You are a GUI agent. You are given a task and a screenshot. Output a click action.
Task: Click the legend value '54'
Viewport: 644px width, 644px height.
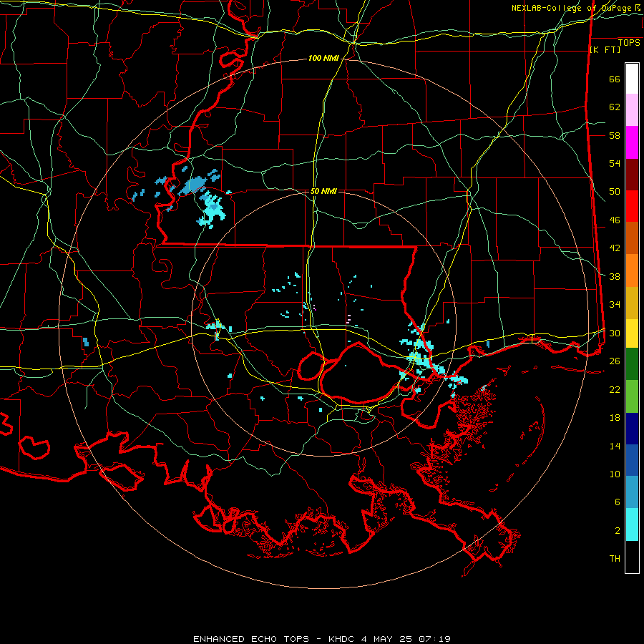pyautogui.click(x=615, y=163)
